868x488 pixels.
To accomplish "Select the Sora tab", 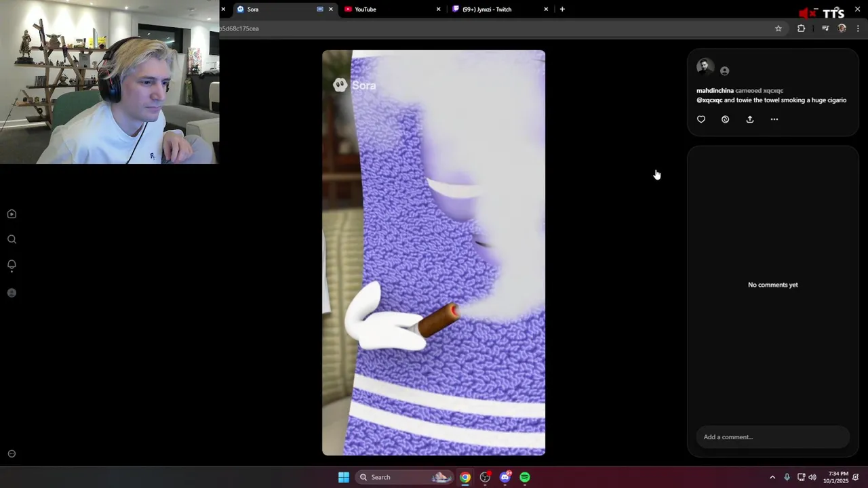I will pyautogui.click(x=283, y=9).
